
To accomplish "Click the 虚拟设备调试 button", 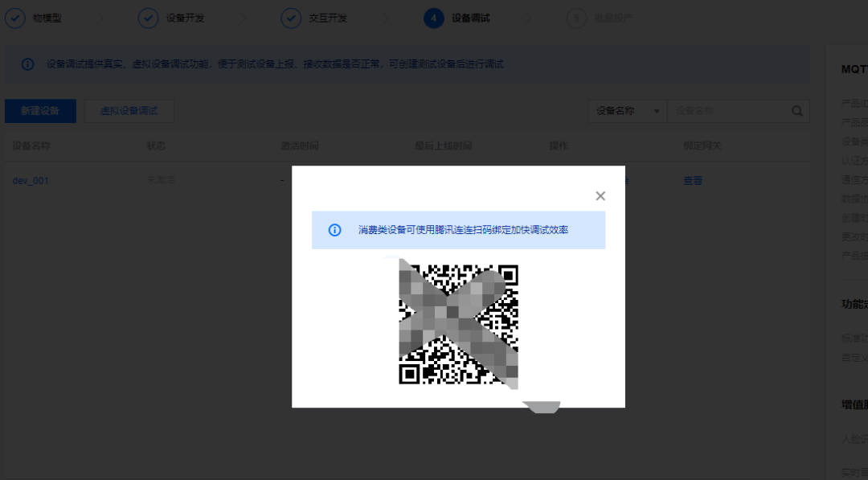I will (x=129, y=111).
